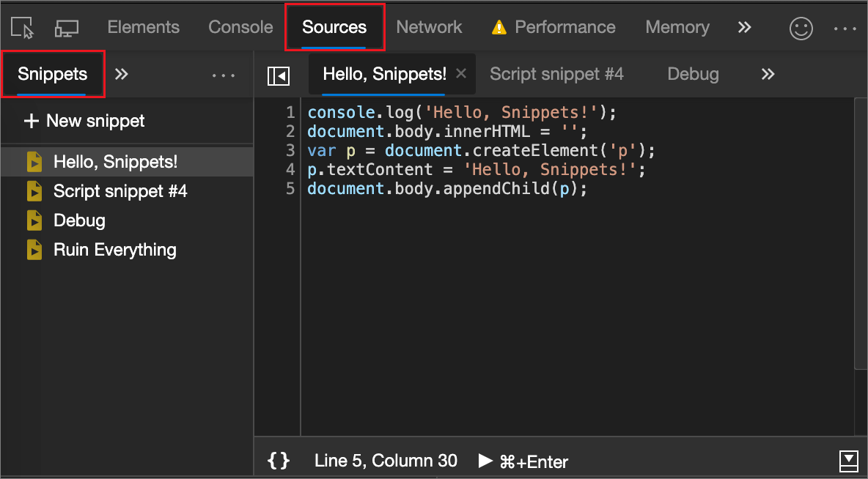Click the warning icon on Performance tab

click(x=499, y=27)
